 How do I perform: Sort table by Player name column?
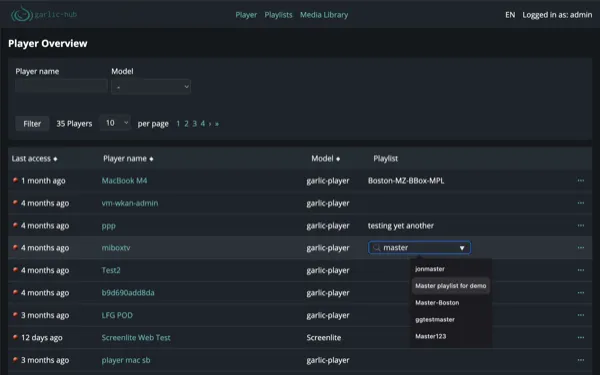(x=128, y=158)
